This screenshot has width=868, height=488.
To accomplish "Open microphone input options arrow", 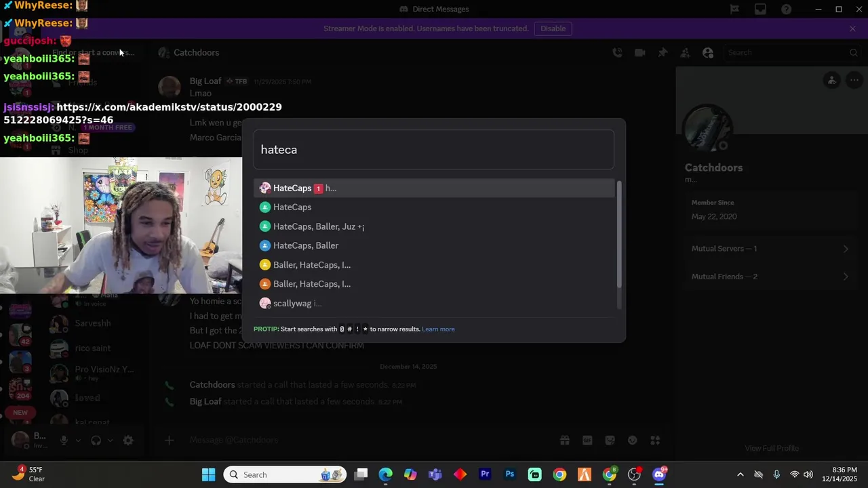I will pyautogui.click(x=77, y=441).
